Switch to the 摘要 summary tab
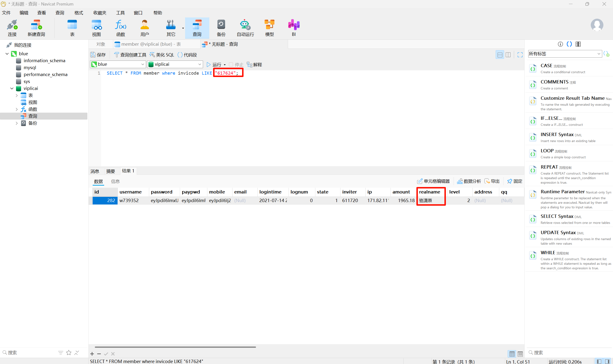The image size is (613, 364). tap(111, 171)
